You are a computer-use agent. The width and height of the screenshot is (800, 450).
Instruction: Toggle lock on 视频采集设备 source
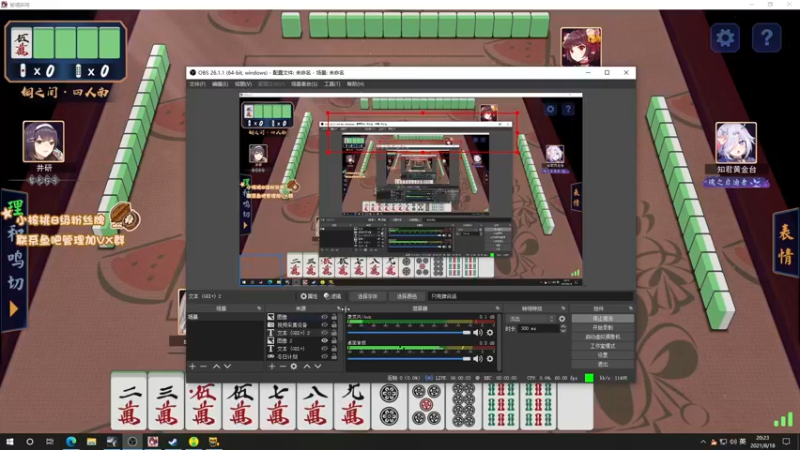[x=334, y=324]
